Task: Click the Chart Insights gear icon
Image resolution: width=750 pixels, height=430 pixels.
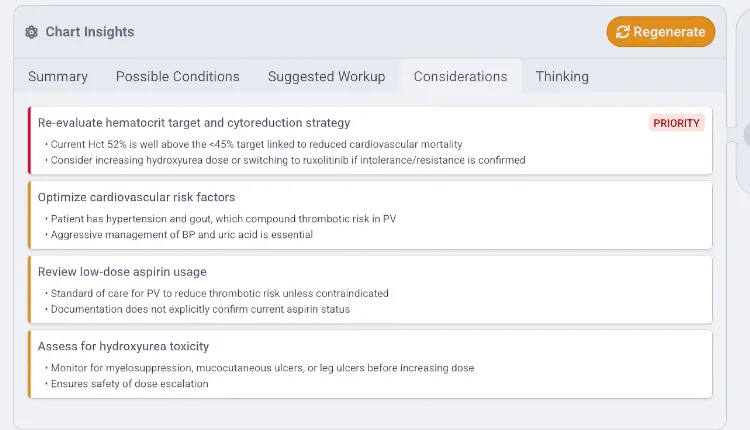Action: coord(32,32)
